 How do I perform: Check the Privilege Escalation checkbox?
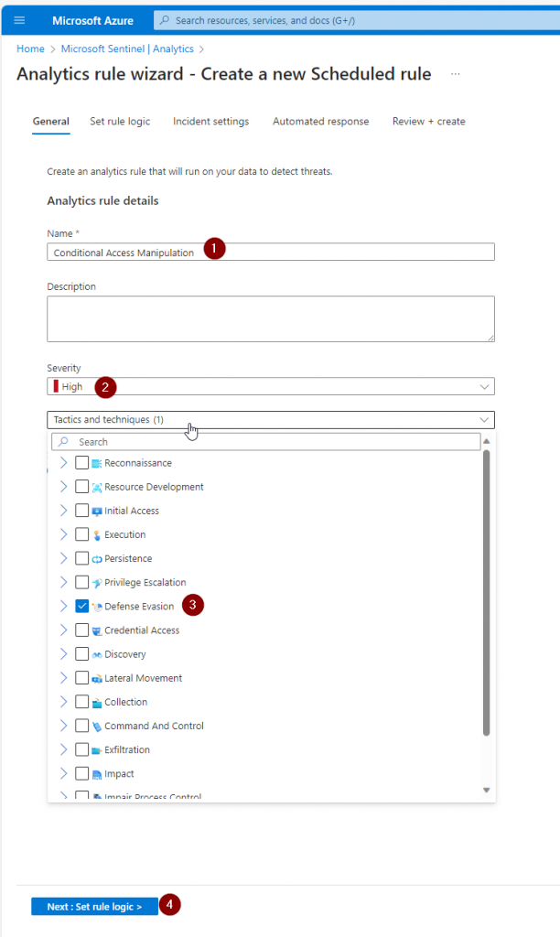pos(82,582)
